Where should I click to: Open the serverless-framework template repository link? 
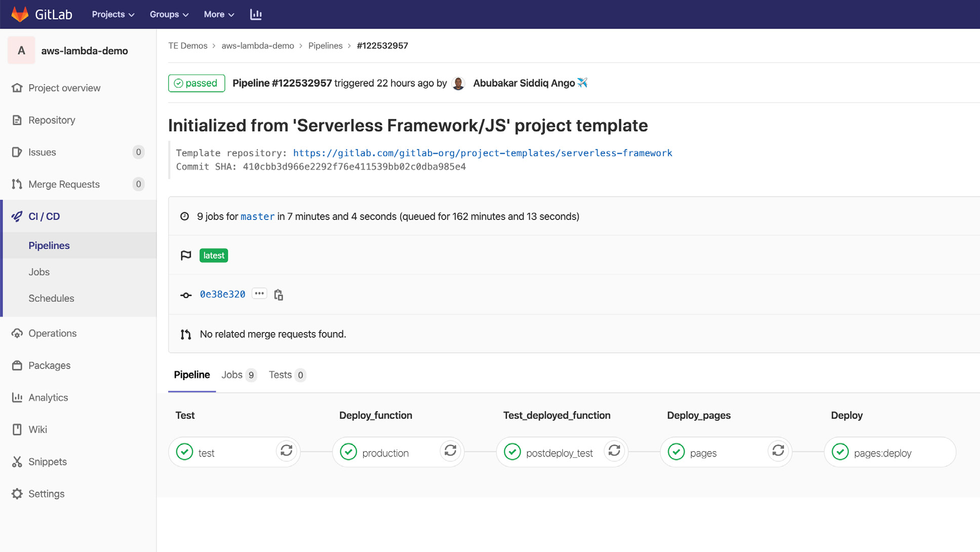coord(483,153)
